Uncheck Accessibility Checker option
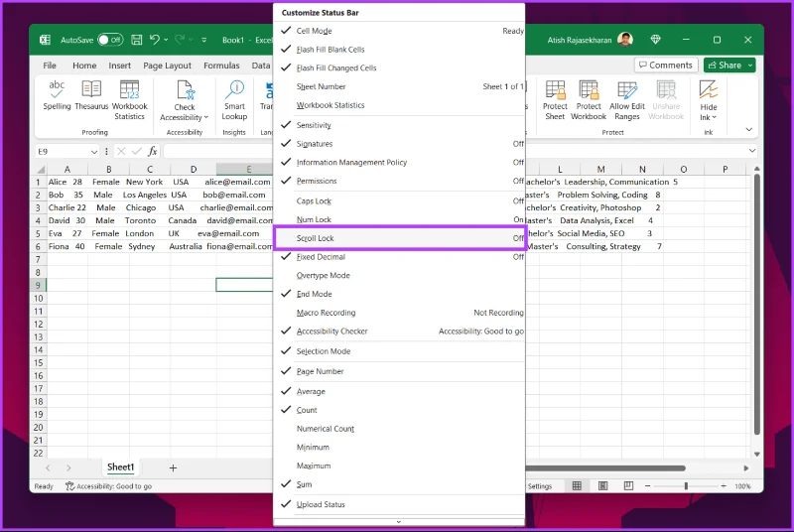The width and height of the screenshot is (794, 532). click(x=399, y=332)
